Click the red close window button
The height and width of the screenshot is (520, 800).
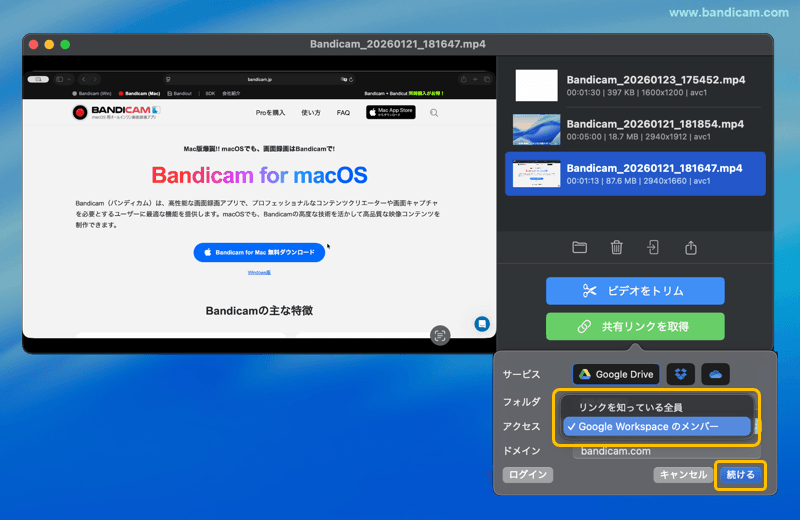pos(34,44)
